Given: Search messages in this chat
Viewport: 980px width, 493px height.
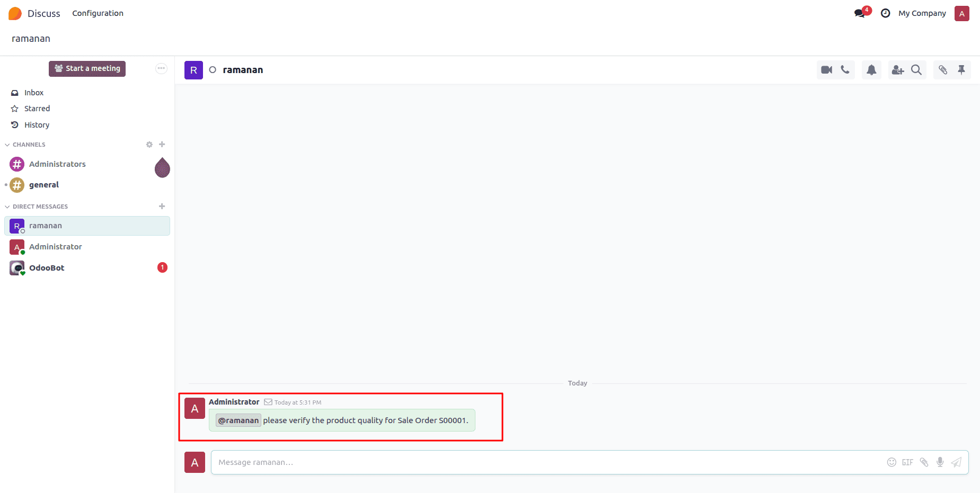Looking at the screenshot, I should [x=916, y=69].
